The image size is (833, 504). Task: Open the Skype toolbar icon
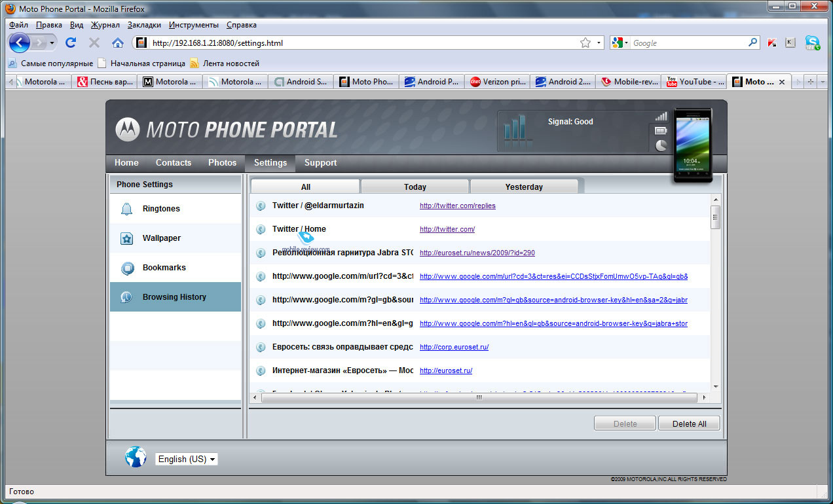tap(812, 43)
